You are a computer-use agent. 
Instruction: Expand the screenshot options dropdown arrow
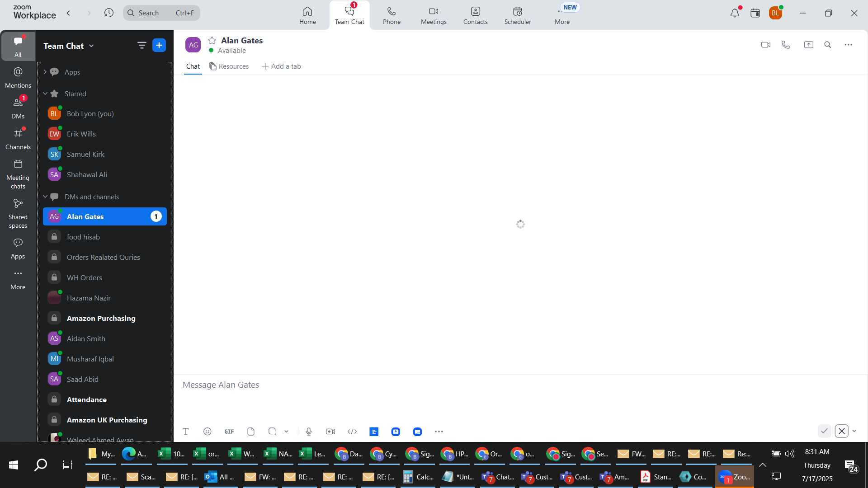click(x=286, y=432)
